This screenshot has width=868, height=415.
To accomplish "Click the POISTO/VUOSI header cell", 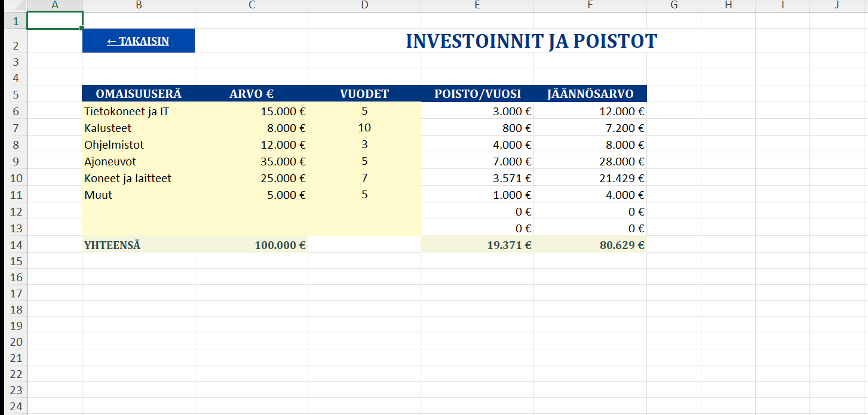I will click(477, 94).
